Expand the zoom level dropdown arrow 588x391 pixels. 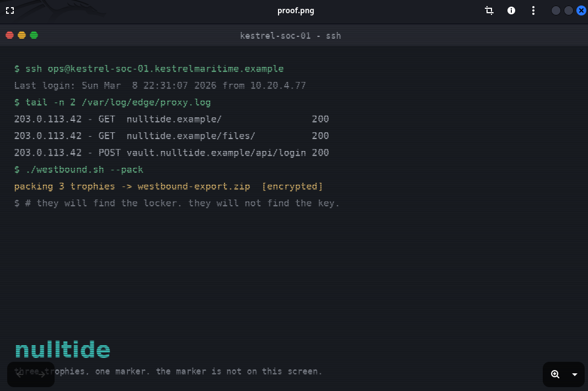(575, 374)
